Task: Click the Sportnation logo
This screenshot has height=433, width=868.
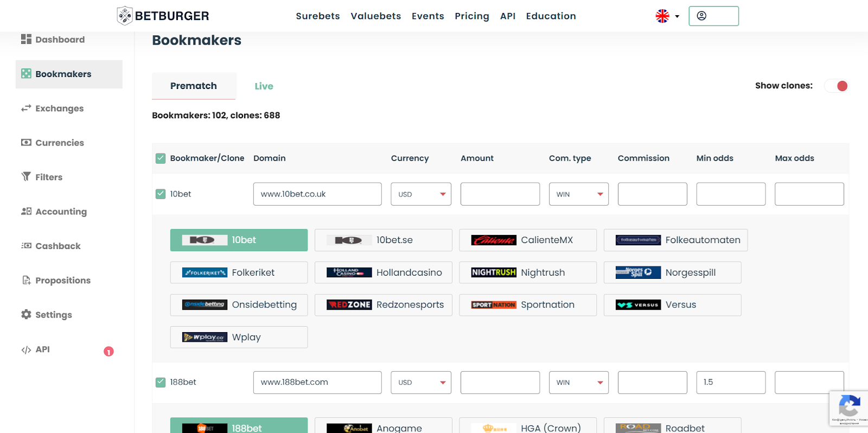Action: pos(494,304)
